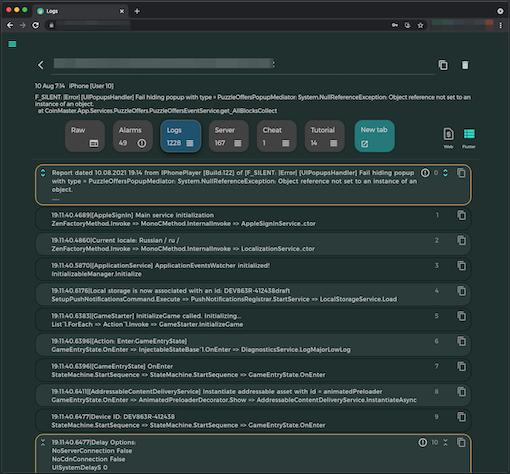The height and width of the screenshot is (474, 510).
Task: Copy log entry 4 Local storage line
Action: [461, 291]
